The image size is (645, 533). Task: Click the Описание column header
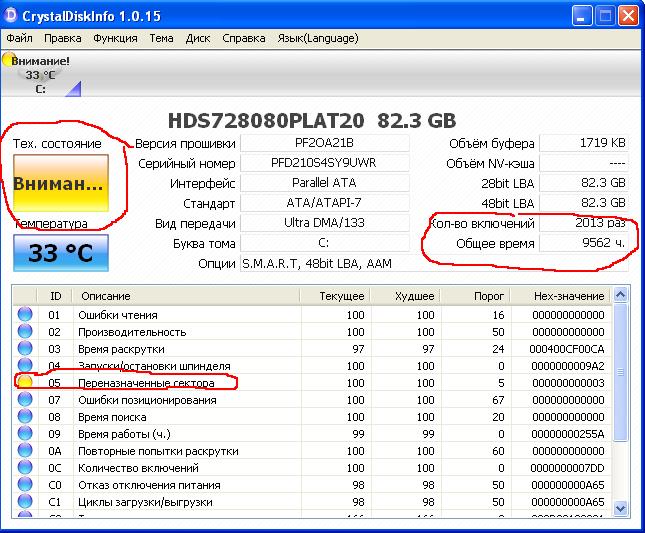coord(186,296)
